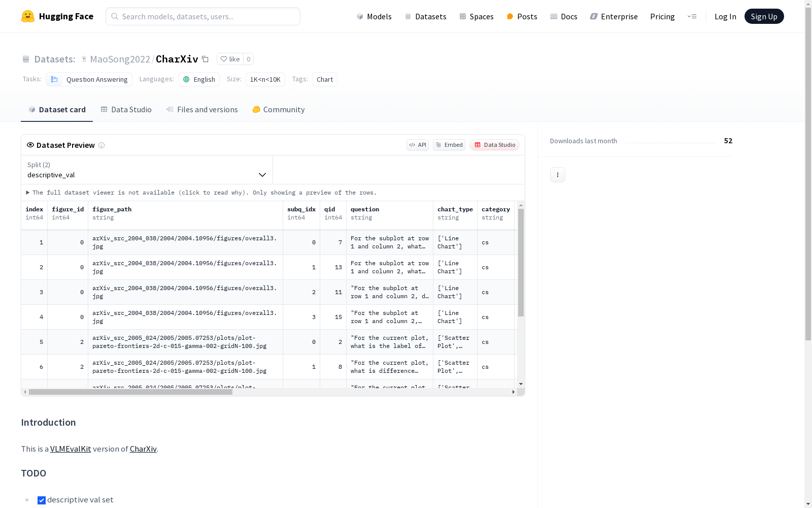
Task: Switch to the Data Studio tab
Action: point(126,110)
